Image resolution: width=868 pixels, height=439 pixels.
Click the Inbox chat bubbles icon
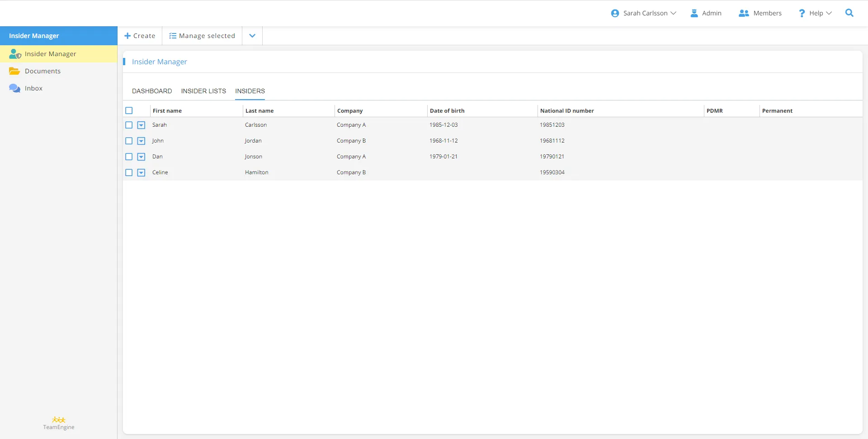14,88
